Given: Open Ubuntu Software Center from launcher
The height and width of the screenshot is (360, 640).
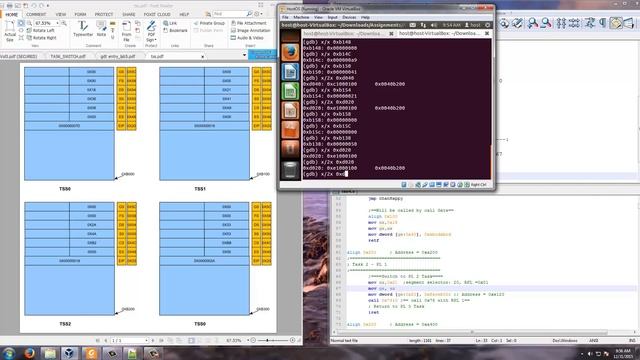Looking at the screenshot, I should click(290, 130).
